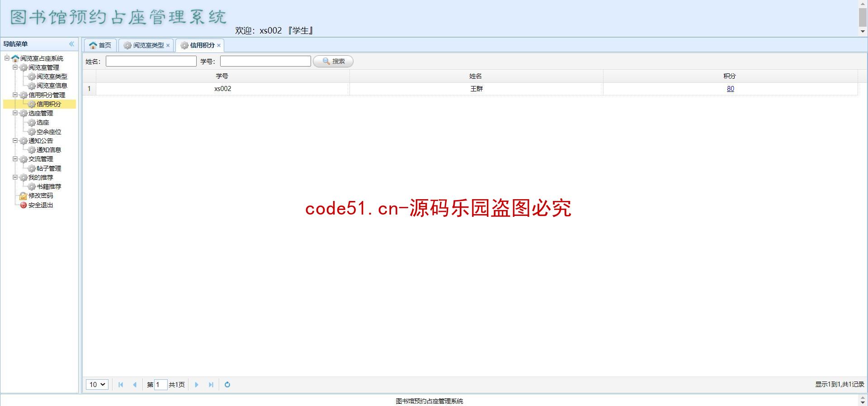The height and width of the screenshot is (406, 868).
Task: Close the 信用积分 tab
Action: [219, 45]
